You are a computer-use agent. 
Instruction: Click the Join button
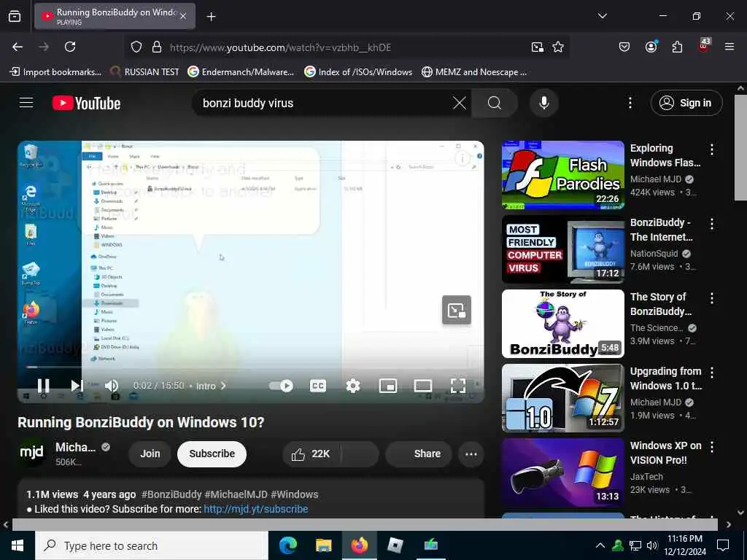click(x=150, y=454)
